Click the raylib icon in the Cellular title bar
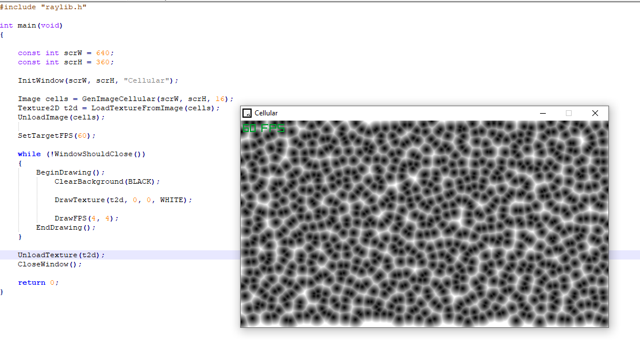This screenshot has height=364, width=640. (246, 113)
